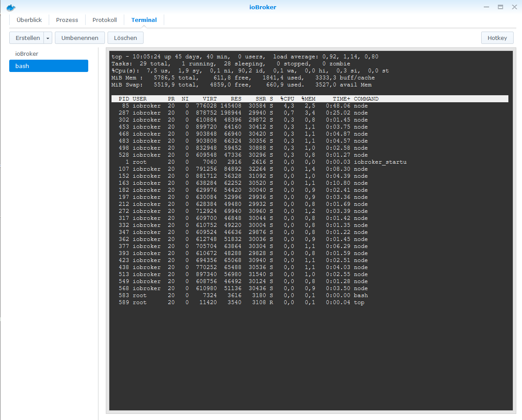Click the Löschen button
The image size is (522, 420).
[x=126, y=38]
